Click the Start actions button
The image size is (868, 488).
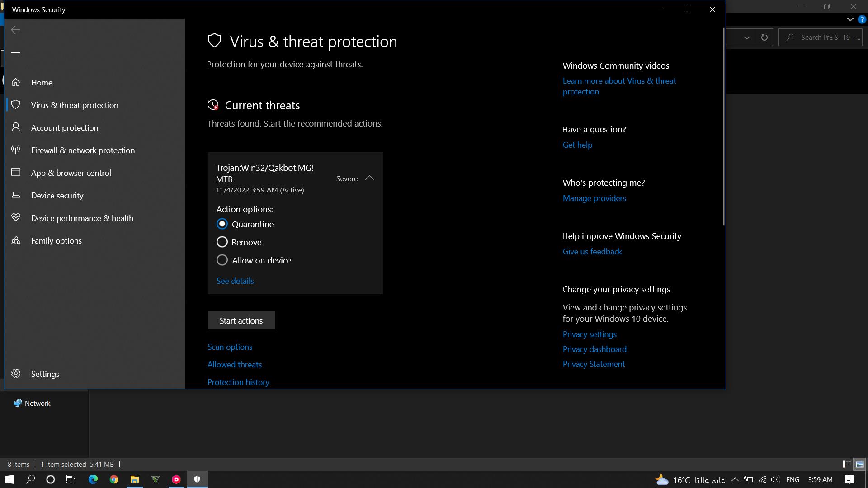[x=241, y=320]
